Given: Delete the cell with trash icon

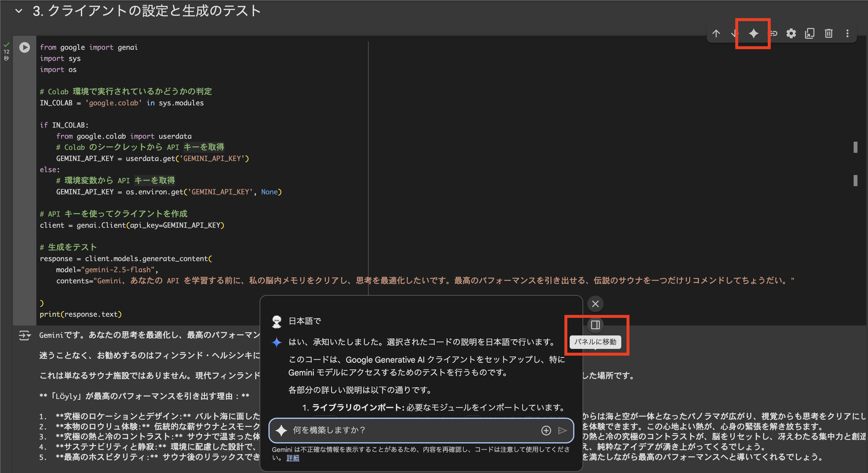Looking at the screenshot, I should click(x=828, y=33).
